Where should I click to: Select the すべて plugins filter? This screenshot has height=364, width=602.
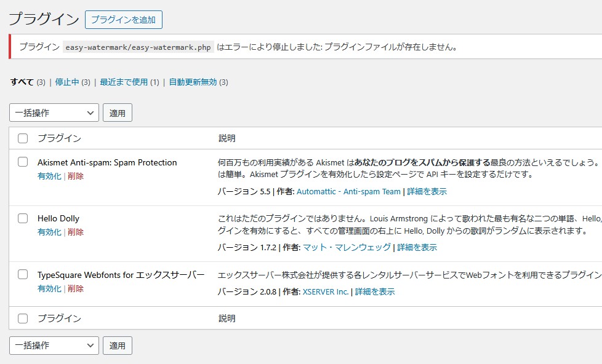(x=22, y=82)
